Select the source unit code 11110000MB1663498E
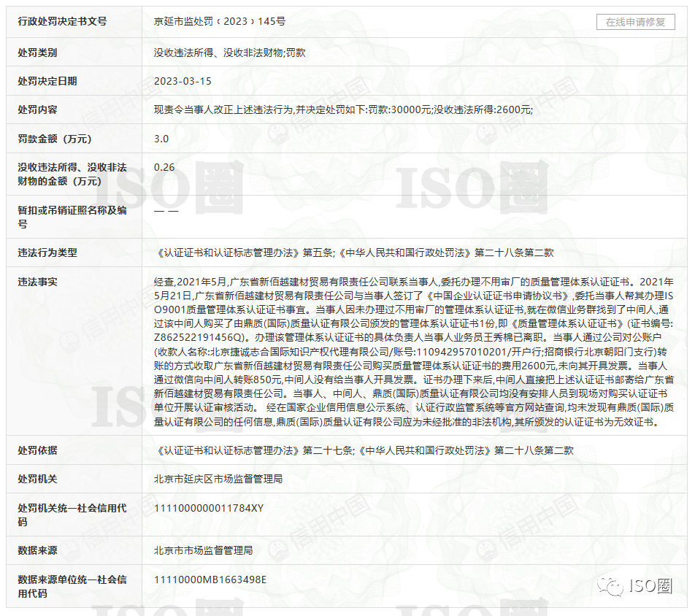 (x=210, y=580)
